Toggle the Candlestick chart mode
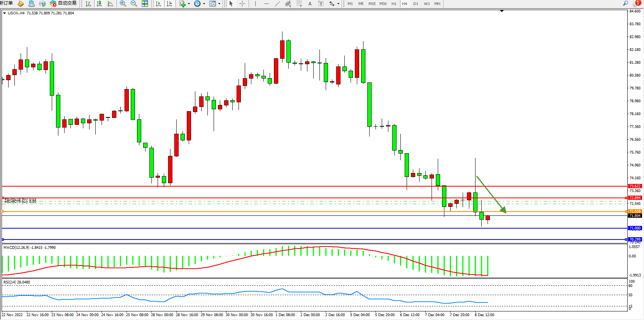Image resolution: width=644 pixels, height=320 pixels. [99, 3]
